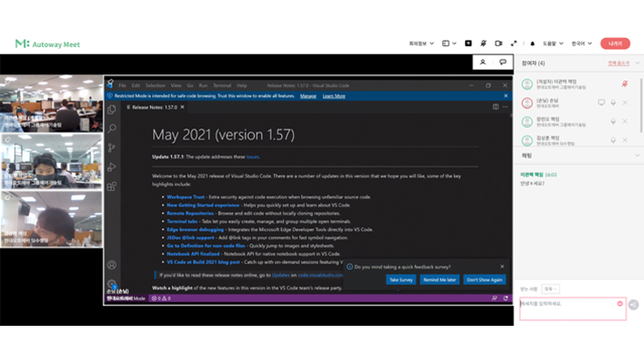Click the send message icon
Image resolution: width=644 pixels, height=362 pixels.
(x=633, y=305)
